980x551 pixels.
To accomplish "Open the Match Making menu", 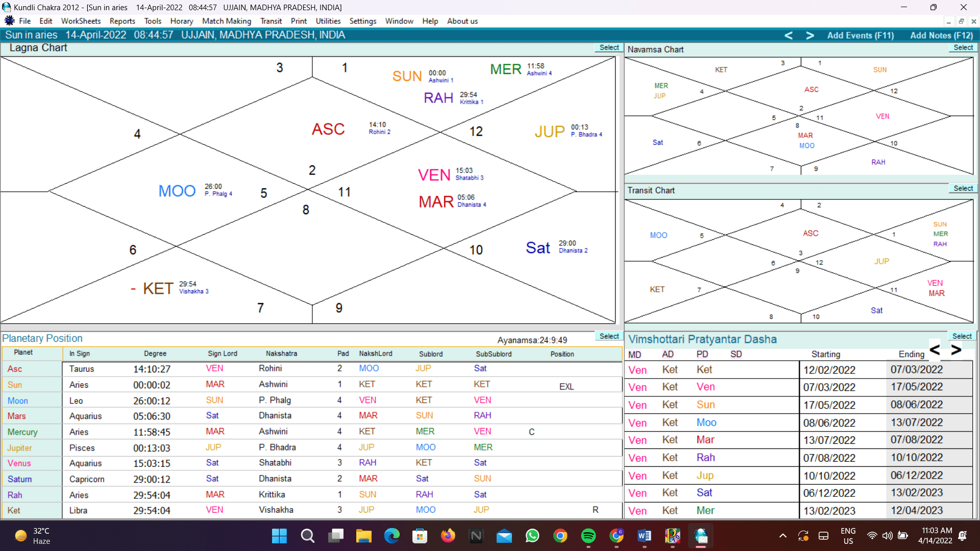I will tap(227, 21).
